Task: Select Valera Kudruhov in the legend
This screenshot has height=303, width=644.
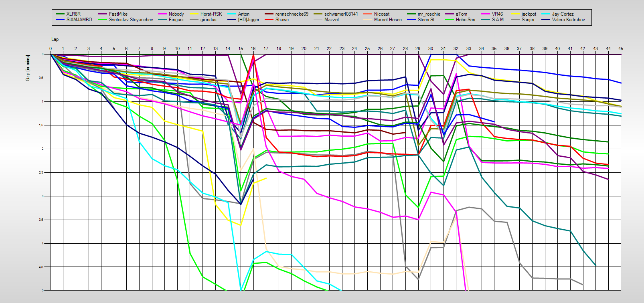Action: [568, 20]
